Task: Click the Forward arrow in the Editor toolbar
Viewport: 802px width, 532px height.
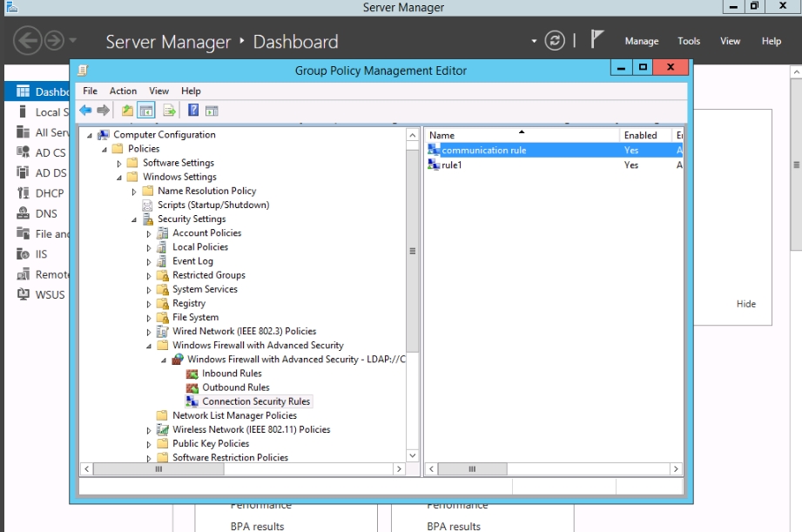Action: (x=104, y=110)
